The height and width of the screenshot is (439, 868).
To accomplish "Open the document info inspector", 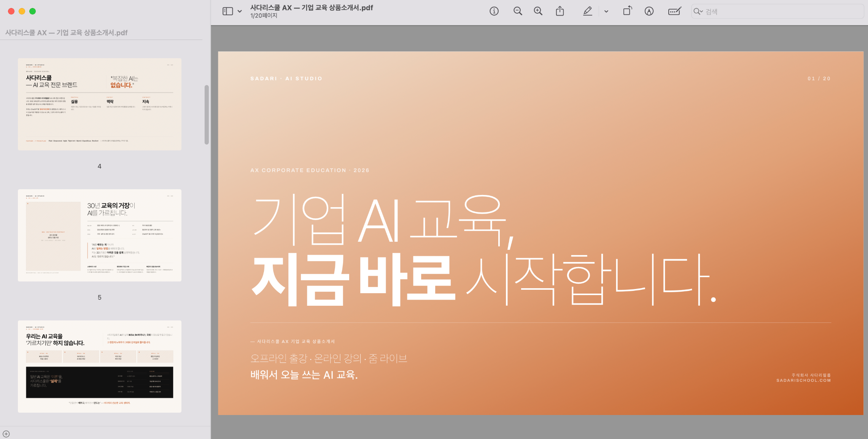I will click(x=493, y=11).
